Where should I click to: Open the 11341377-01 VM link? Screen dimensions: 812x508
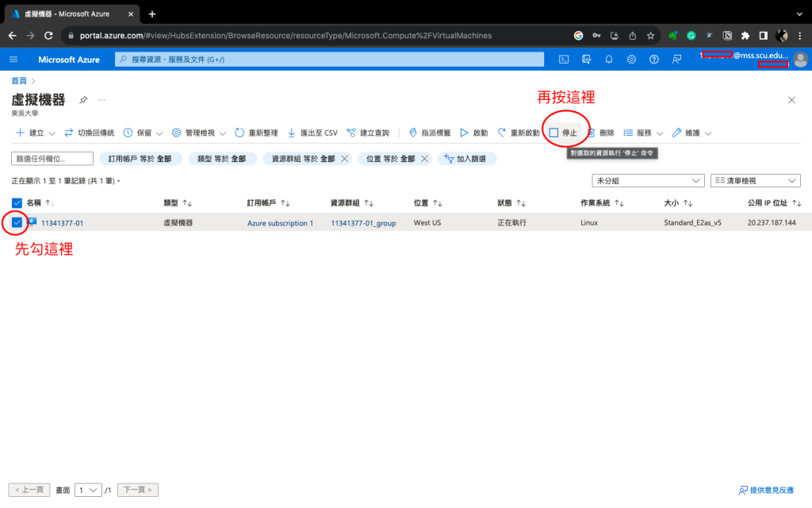pyautogui.click(x=62, y=223)
